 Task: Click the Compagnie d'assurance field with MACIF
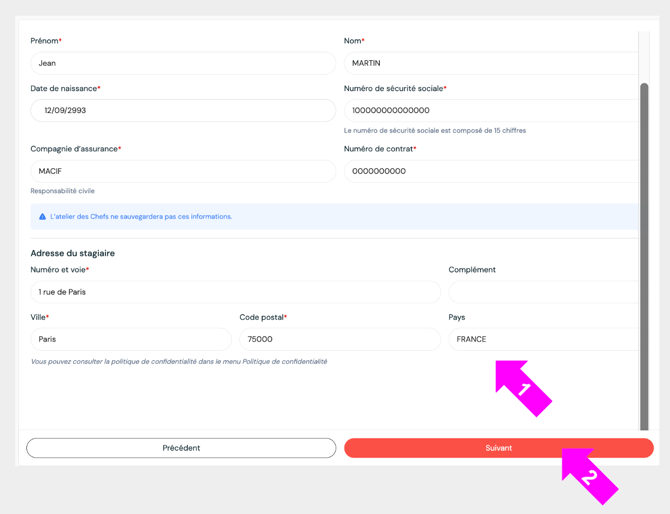click(x=183, y=171)
